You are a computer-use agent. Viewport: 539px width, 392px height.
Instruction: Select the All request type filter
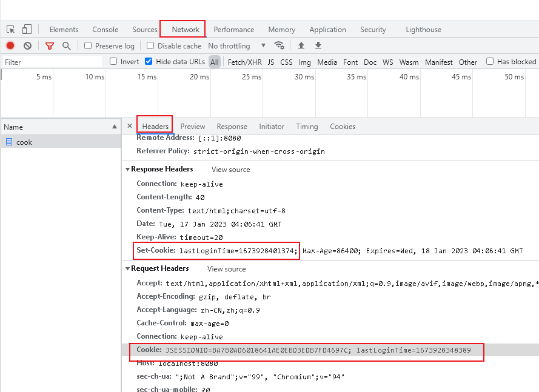click(x=215, y=62)
